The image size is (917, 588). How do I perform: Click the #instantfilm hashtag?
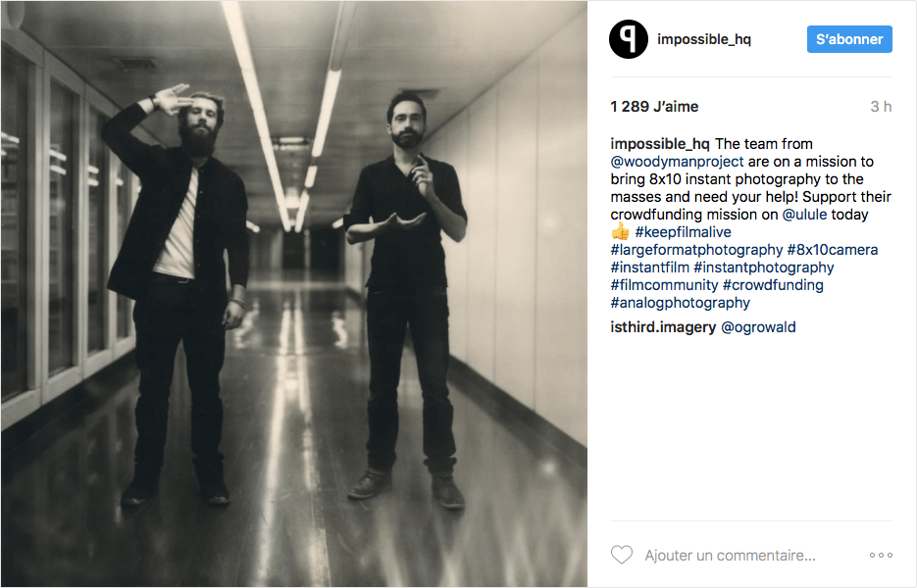[x=649, y=268]
